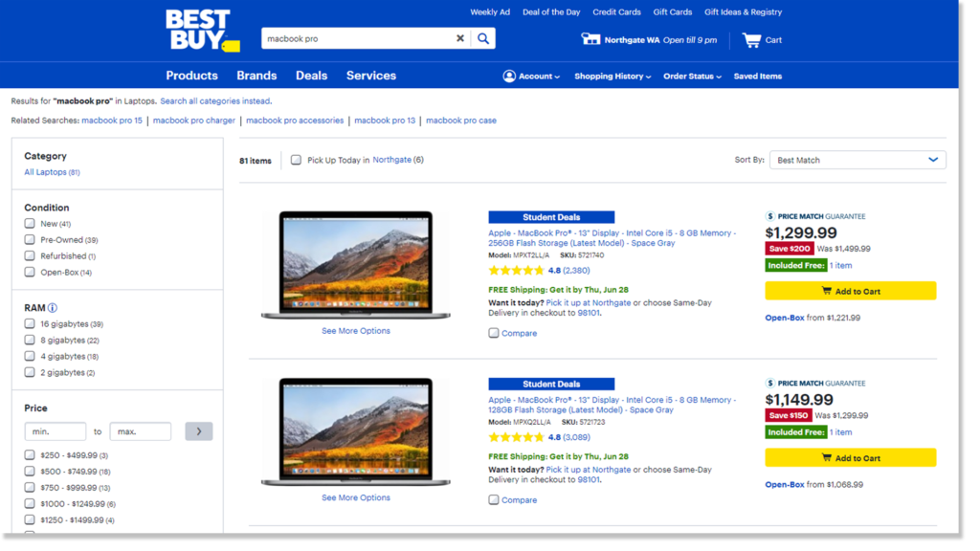Open the Sort By Best Match dropdown
This screenshot has width=980, height=551.
(x=857, y=160)
